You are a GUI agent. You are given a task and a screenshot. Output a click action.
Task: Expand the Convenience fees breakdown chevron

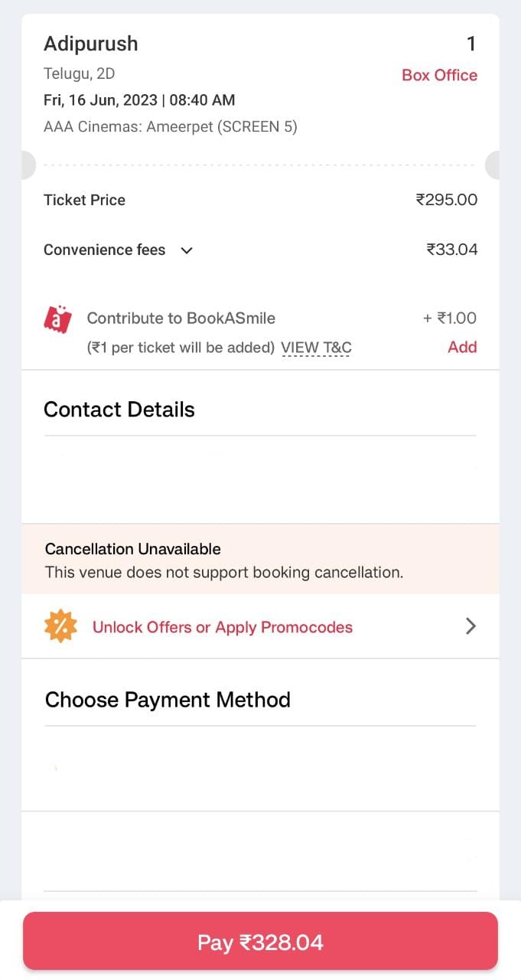[x=187, y=250]
